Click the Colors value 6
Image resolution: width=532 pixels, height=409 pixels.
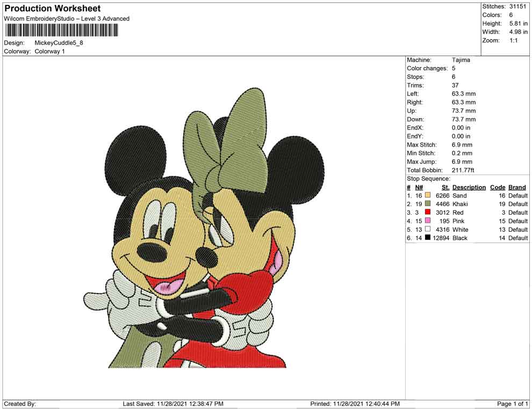511,15
